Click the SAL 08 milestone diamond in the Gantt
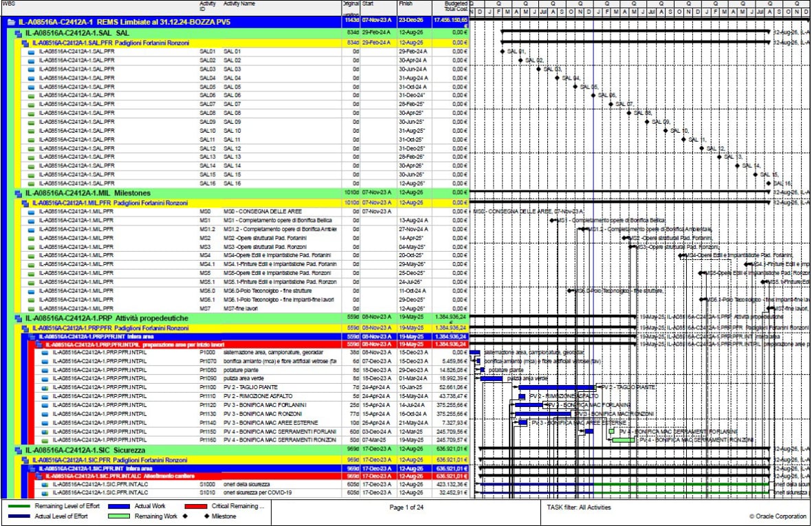 [629, 113]
